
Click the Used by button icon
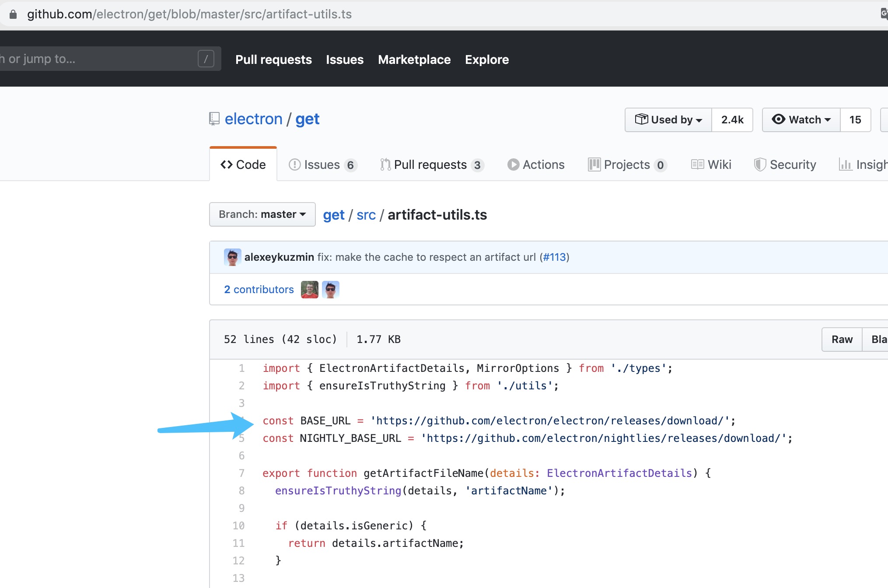[641, 119]
